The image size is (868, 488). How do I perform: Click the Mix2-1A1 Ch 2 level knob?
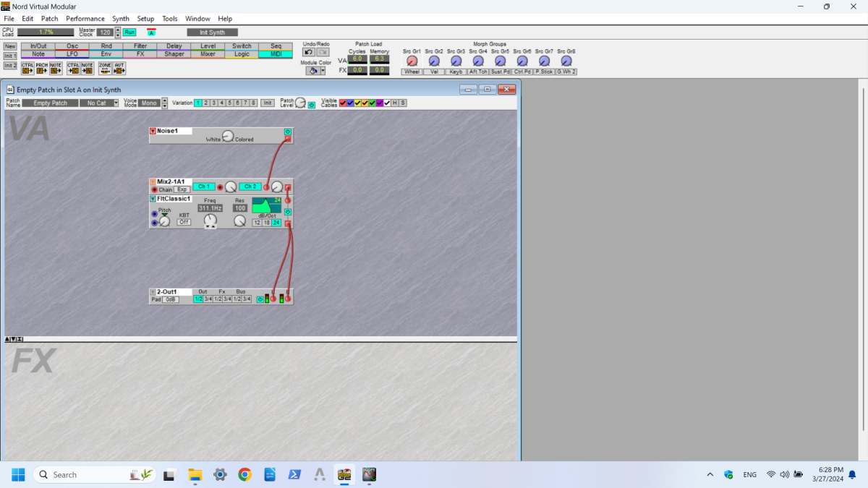pyautogui.click(x=276, y=187)
